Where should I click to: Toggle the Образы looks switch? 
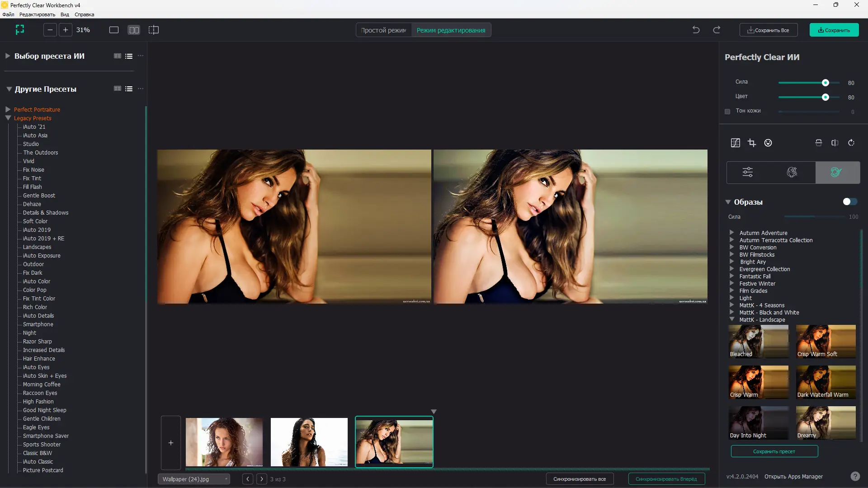[849, 202]
